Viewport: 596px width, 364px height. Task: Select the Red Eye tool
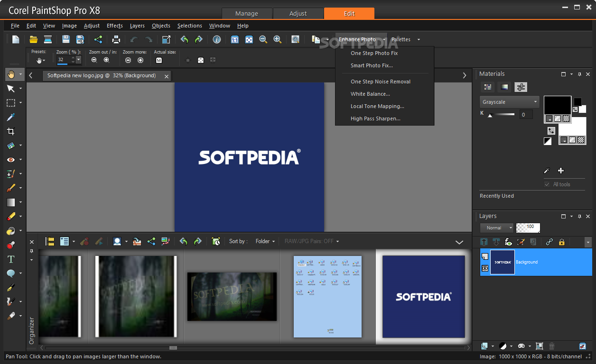point(10,160)
